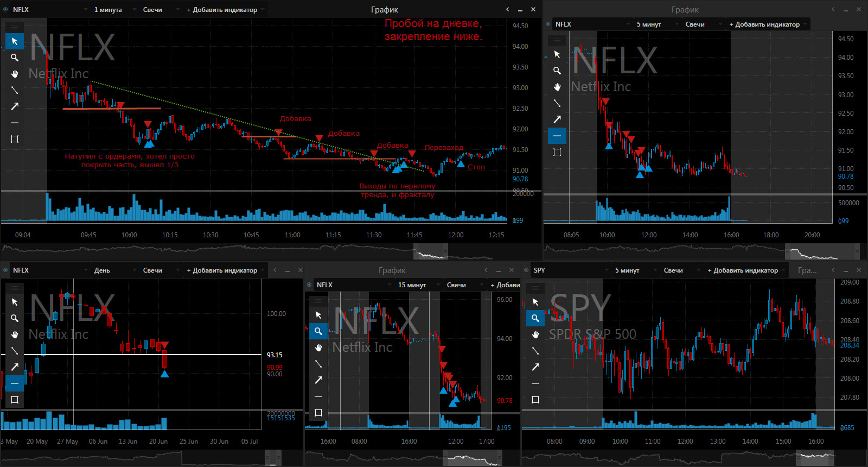Click the 'График' title of the top-right panel
The width and height of the screenshot is (868, 467).
tap(685, 10)
